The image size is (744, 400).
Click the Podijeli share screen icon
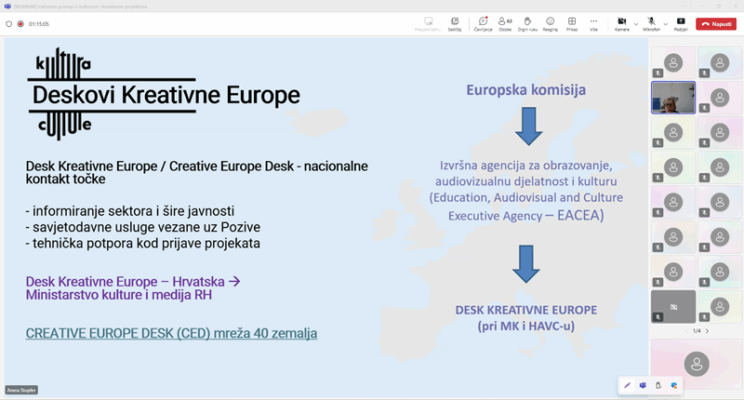[682, 22]
